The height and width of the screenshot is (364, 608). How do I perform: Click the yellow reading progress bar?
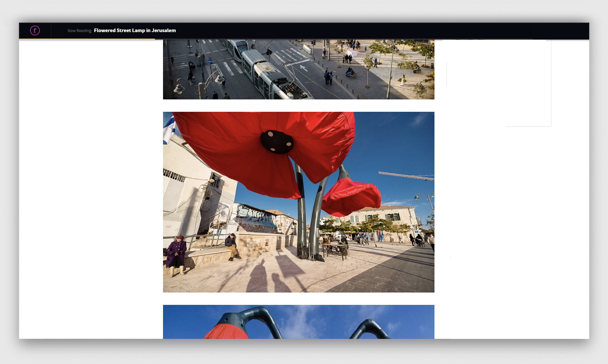pos(87,39)
